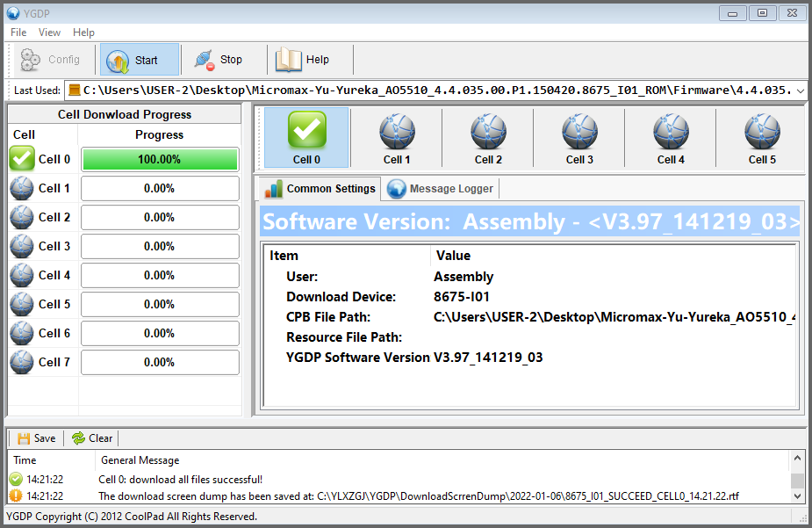This screenshot has height=528, width=812.
Task: Click the log scrollbar down arrow
Action: (x=797, y=495)
